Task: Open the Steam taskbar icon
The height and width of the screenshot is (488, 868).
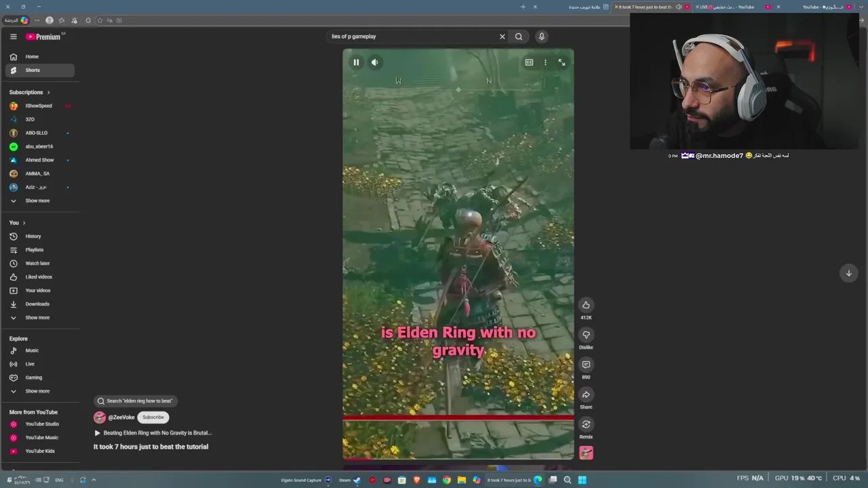Action: (x=357, y=480)
